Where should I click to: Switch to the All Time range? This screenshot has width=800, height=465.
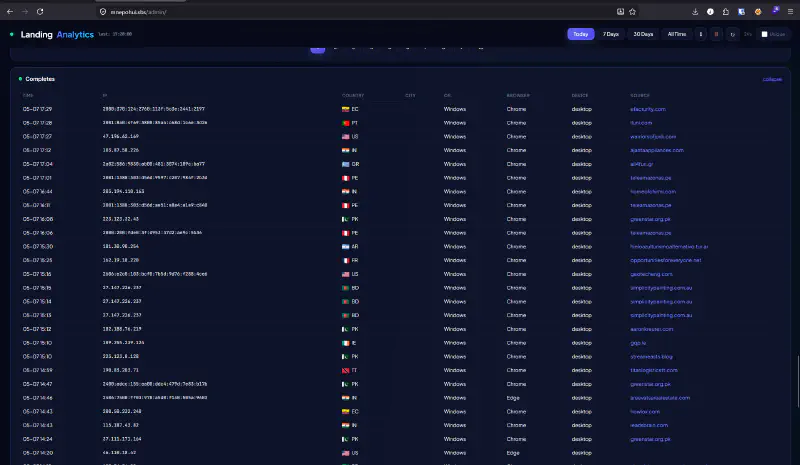pos(677,34)
